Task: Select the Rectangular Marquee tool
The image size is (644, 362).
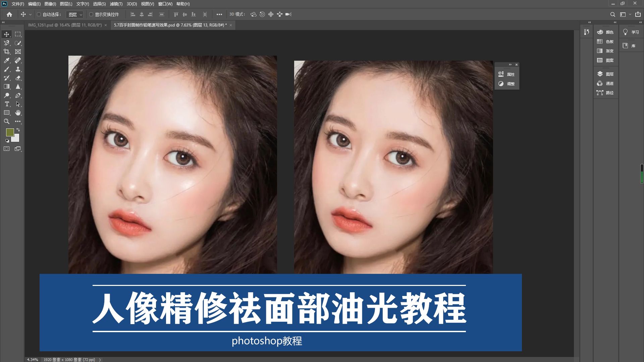Action: [18, 34]
